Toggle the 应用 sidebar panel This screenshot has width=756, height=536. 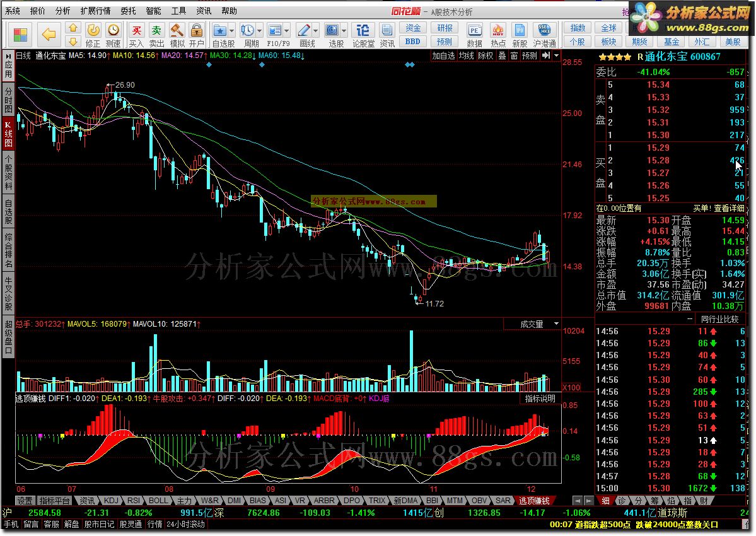click(x=9, y=66)
